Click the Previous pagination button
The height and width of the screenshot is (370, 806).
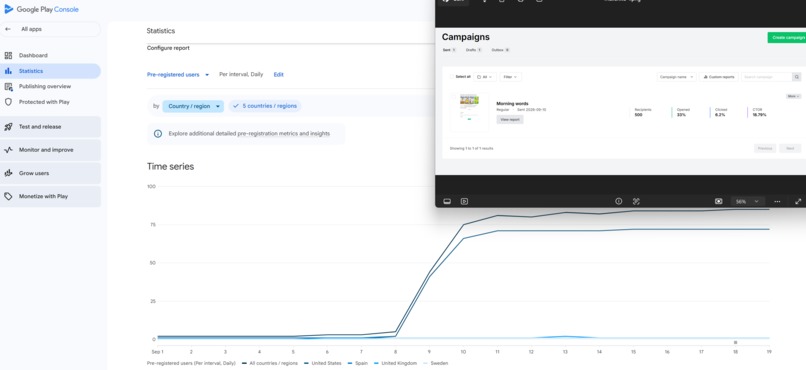[765, 149]
